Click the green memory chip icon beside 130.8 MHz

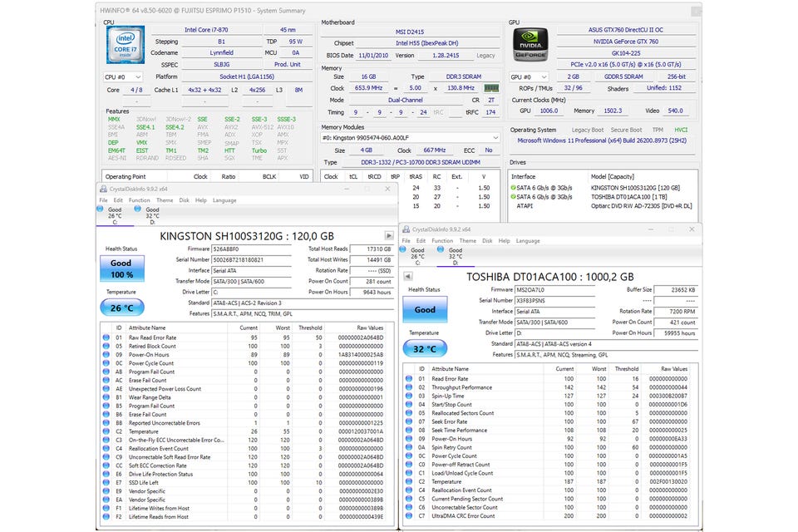click(490, 88)
